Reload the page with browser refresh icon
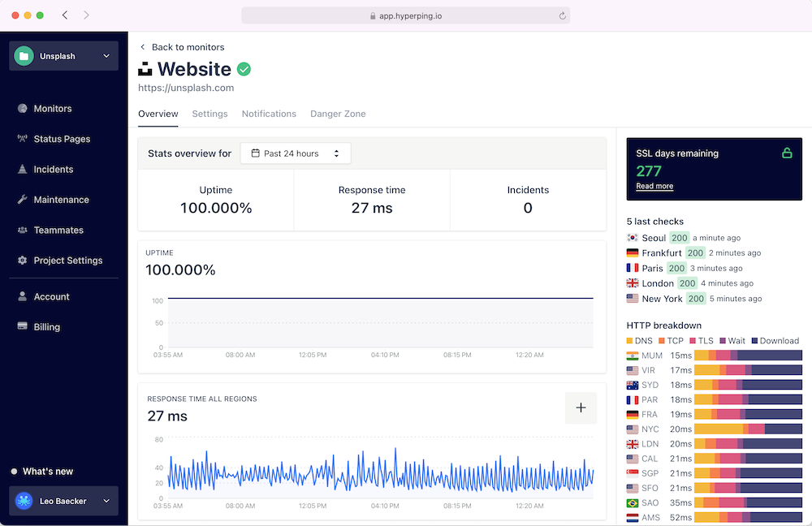Image resolution: width=812 pixels, height=526 pixels. pos(562,15)
